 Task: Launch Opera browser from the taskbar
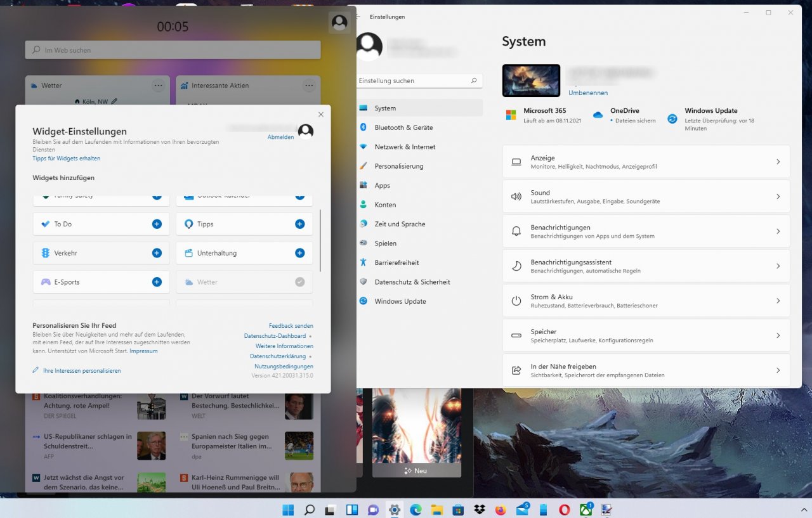(x=565, y=509)
